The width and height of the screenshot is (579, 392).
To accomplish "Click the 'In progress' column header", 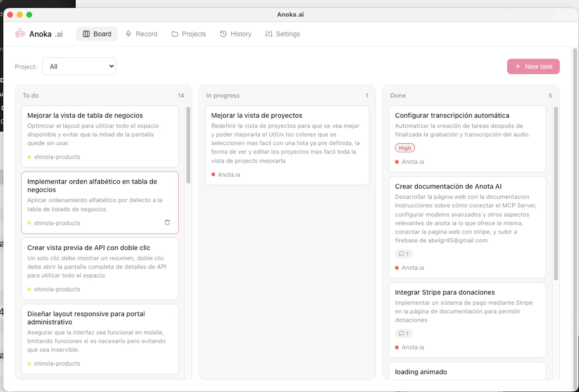I will tap(223, 96).
